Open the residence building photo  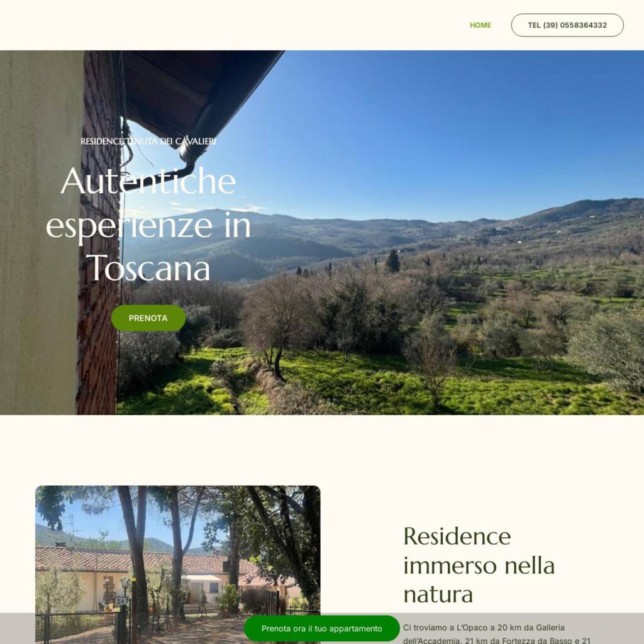(x=178, y=565)
